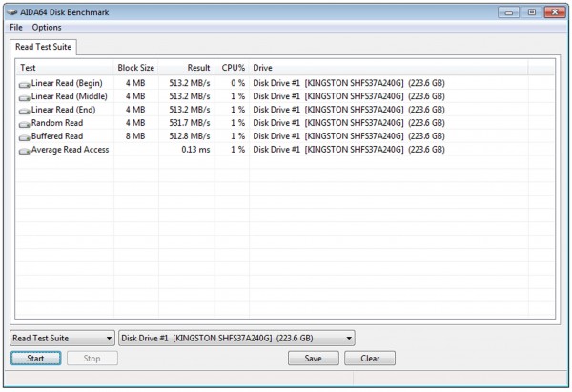Save the benchmark results
This screenshot has width=572, height=392.
pyautogui.click(x=314, y=359)
